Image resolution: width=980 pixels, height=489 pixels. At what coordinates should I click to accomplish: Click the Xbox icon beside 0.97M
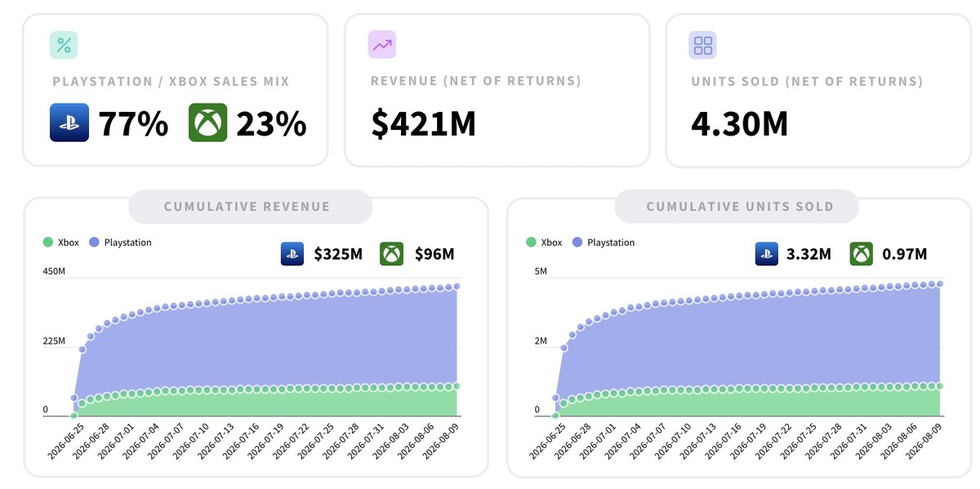pos(862,254)
